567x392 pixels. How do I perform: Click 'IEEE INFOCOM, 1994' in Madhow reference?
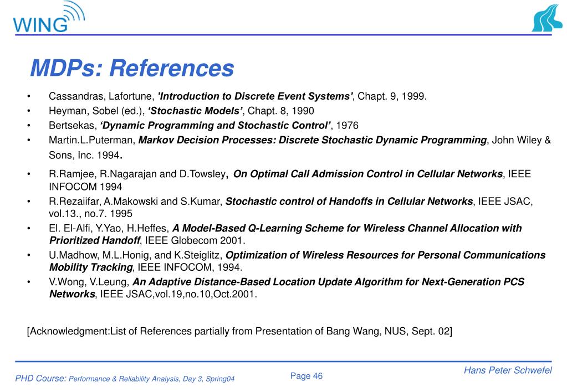click(188, 267)
